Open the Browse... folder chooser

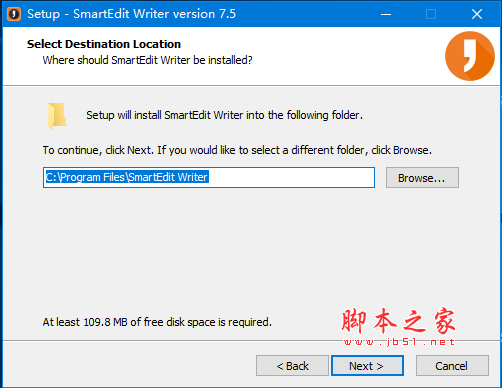(x=422, y=178)
